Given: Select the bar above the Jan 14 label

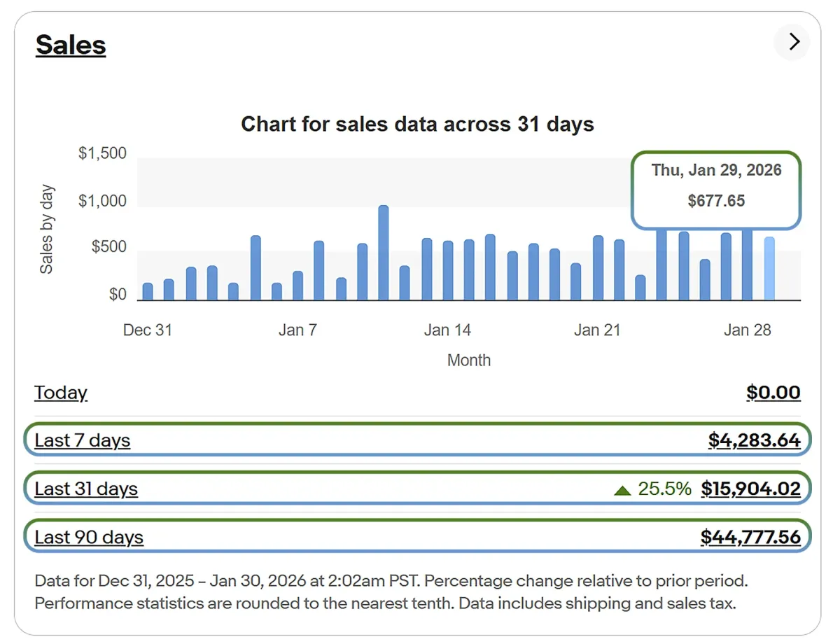Looking at the screenshot, I should click(x=447, y=271).
